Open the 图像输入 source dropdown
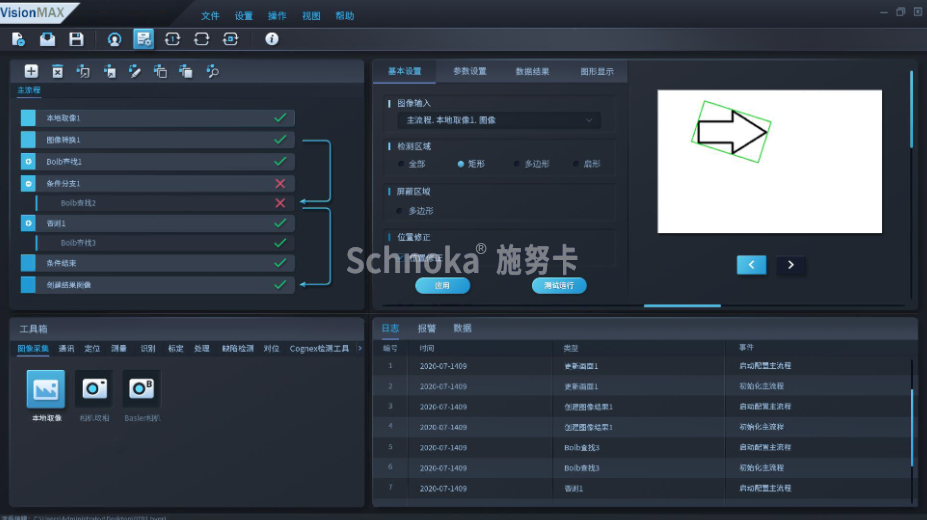Image resolution: width=927 pixels, height=520 pixels. (500, 120)
